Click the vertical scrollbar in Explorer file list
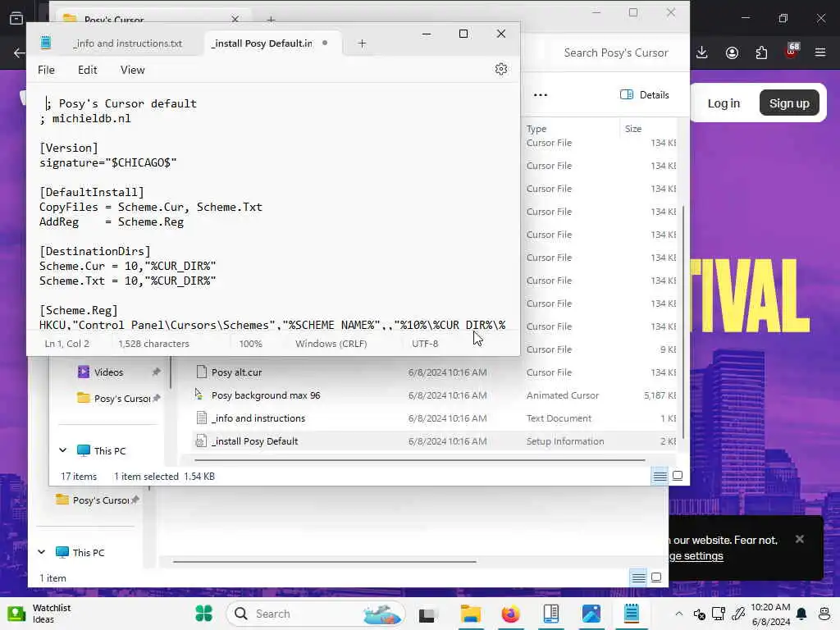 (682, 322)
